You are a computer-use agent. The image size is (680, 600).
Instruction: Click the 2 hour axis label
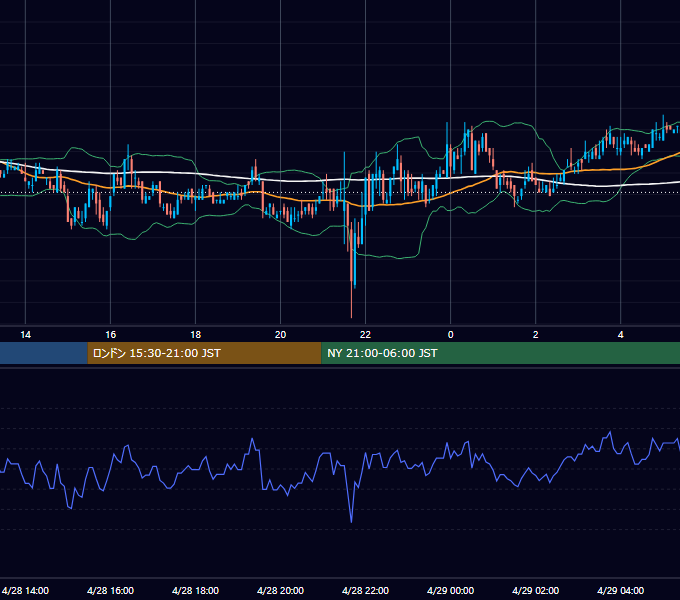[x=536, y=335]
